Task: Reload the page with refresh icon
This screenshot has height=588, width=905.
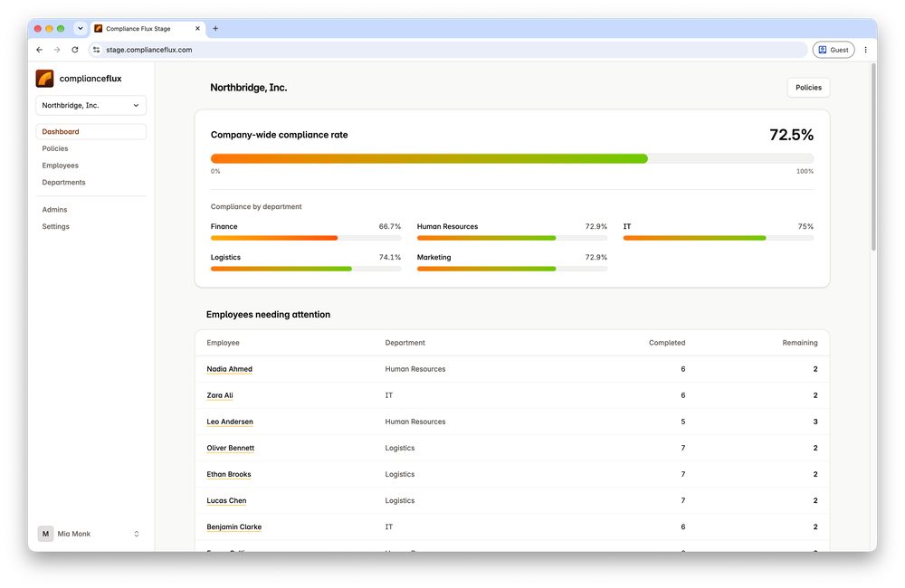Action: pos(75,50)
